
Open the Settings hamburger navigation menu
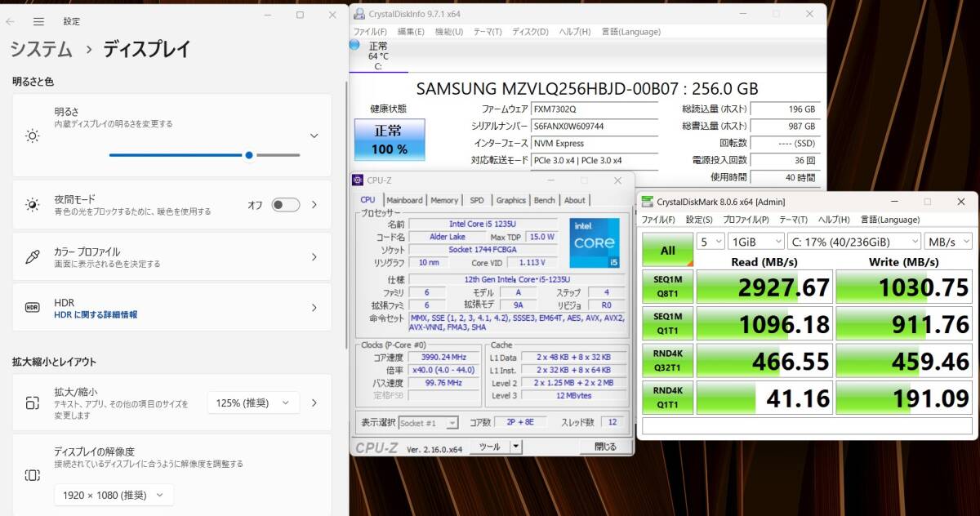pos(38,21)
